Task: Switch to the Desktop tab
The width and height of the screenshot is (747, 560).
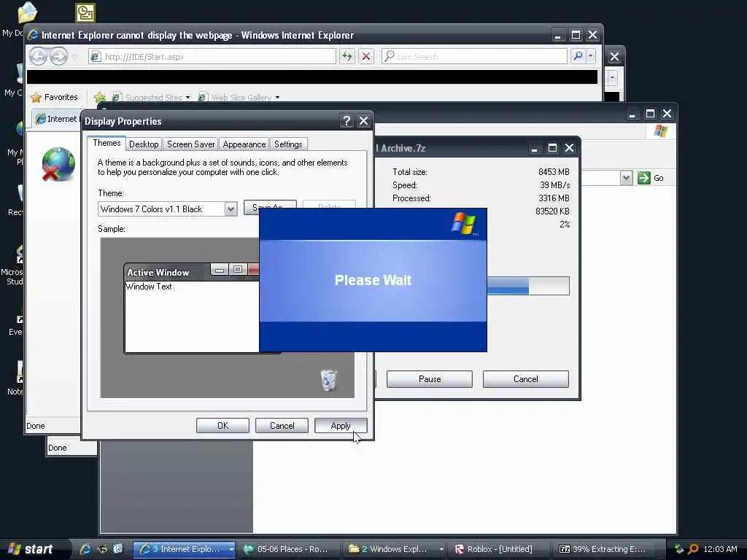Action: [x=144, y=144]
